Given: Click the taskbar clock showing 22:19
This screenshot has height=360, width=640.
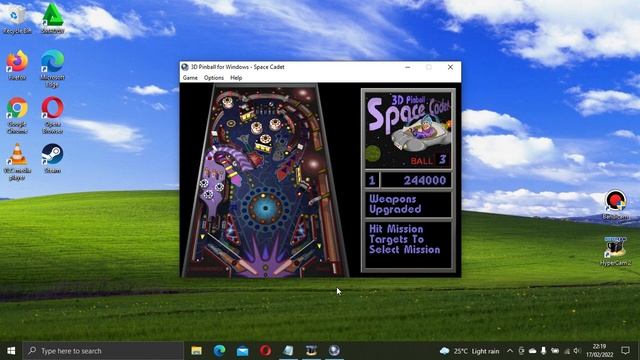Looking at the screenshot, I should click(600, 351).
